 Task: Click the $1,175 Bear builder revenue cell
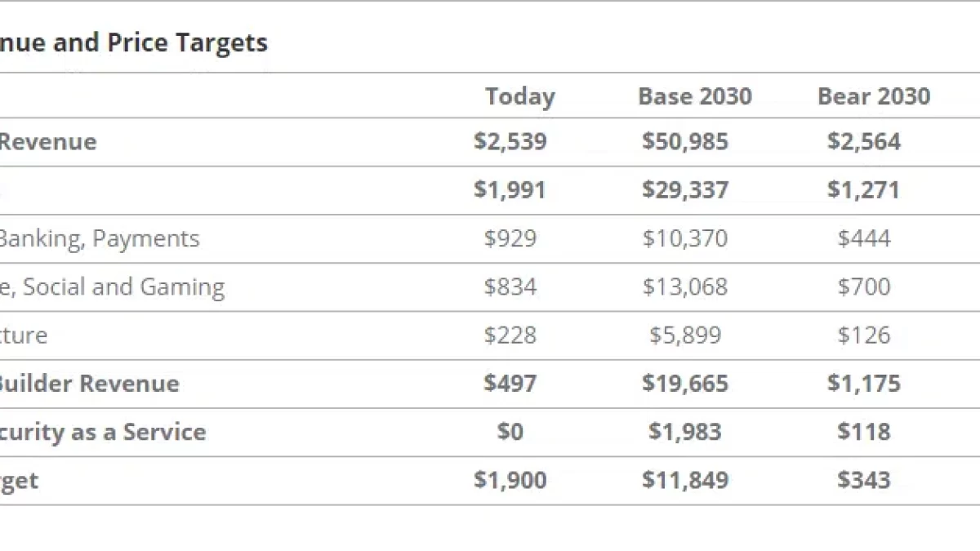(863, 384)
